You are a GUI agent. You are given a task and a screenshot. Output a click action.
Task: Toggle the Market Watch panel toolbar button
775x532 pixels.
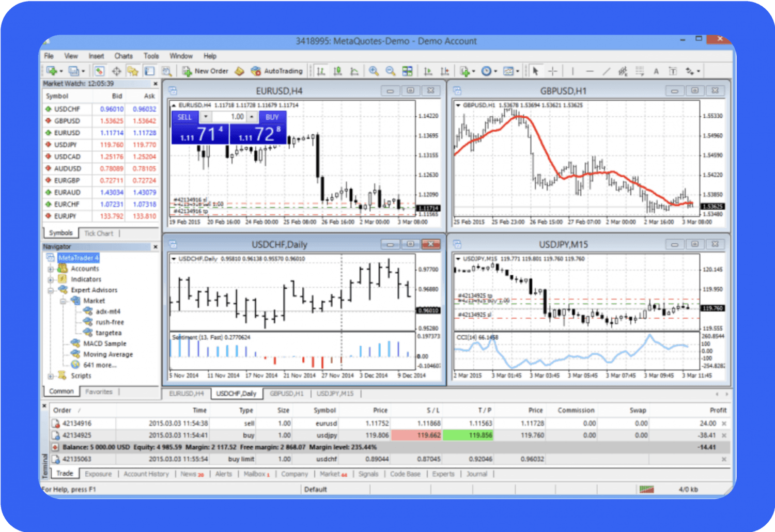coord(100,71)
